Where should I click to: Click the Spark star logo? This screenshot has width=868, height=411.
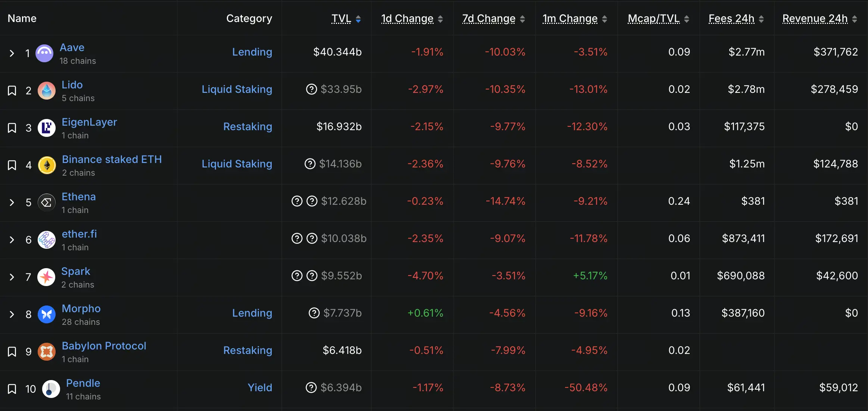(x=47, y=277)
